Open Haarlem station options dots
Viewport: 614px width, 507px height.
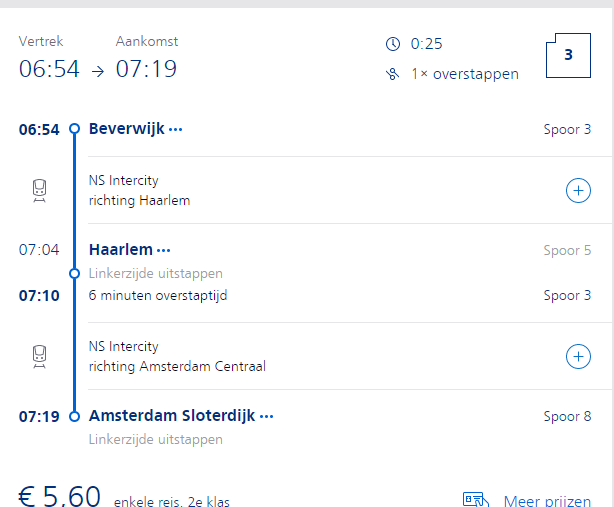(164, 250)
